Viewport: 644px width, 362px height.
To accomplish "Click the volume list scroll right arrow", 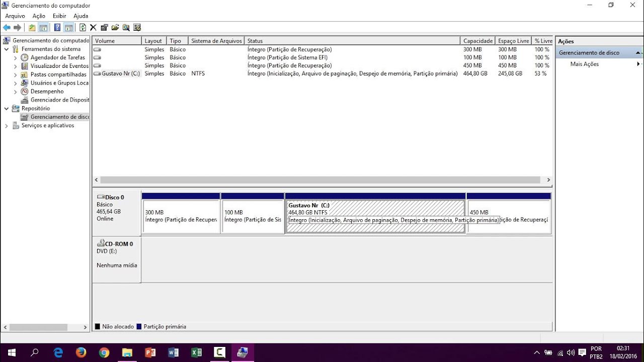I will pyautogui.click(x=548, y=179).
